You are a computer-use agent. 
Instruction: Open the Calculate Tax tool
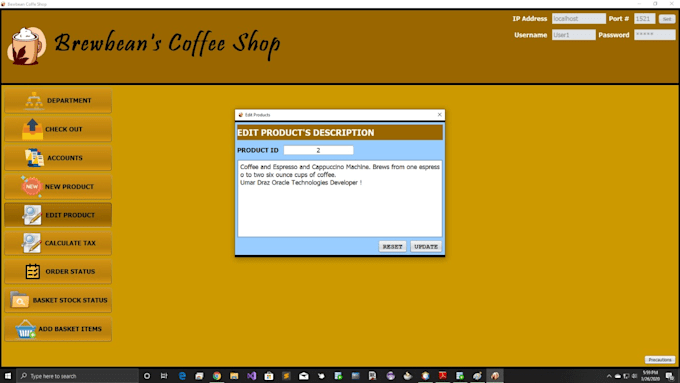58,243
